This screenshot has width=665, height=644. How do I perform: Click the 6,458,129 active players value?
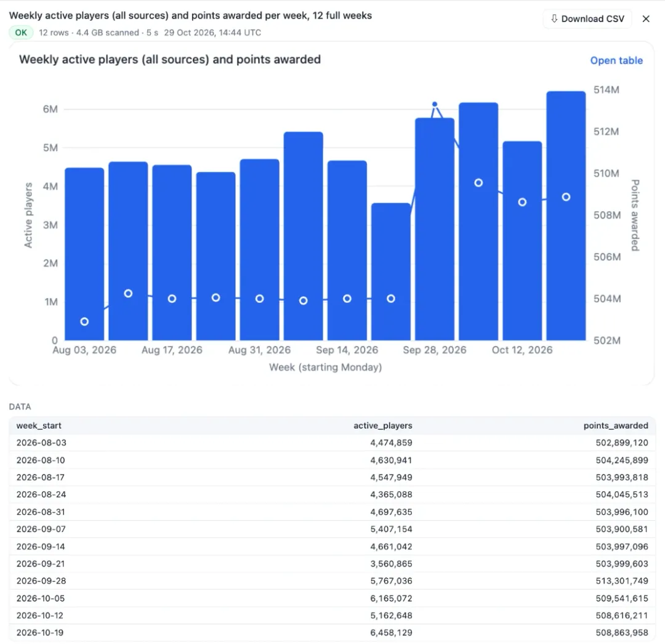391,632
